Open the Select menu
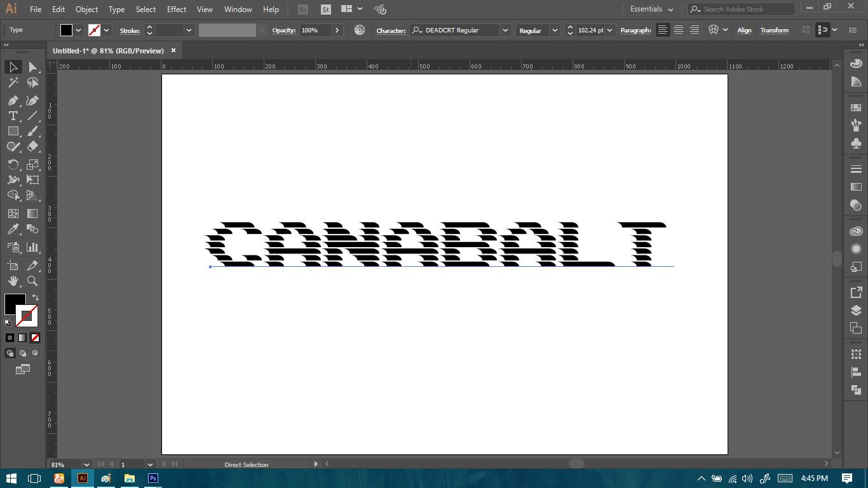 (x=146, y=10)
